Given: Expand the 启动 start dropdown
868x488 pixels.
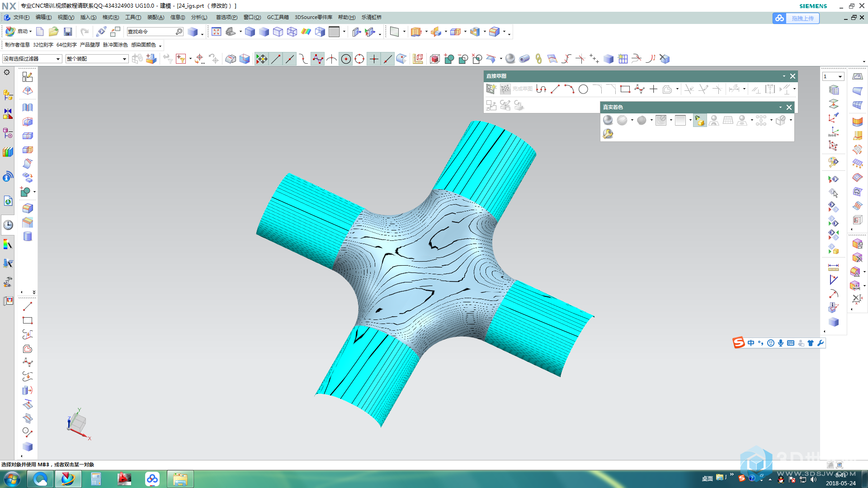Looking at the screenshot, I should (30, 32).
